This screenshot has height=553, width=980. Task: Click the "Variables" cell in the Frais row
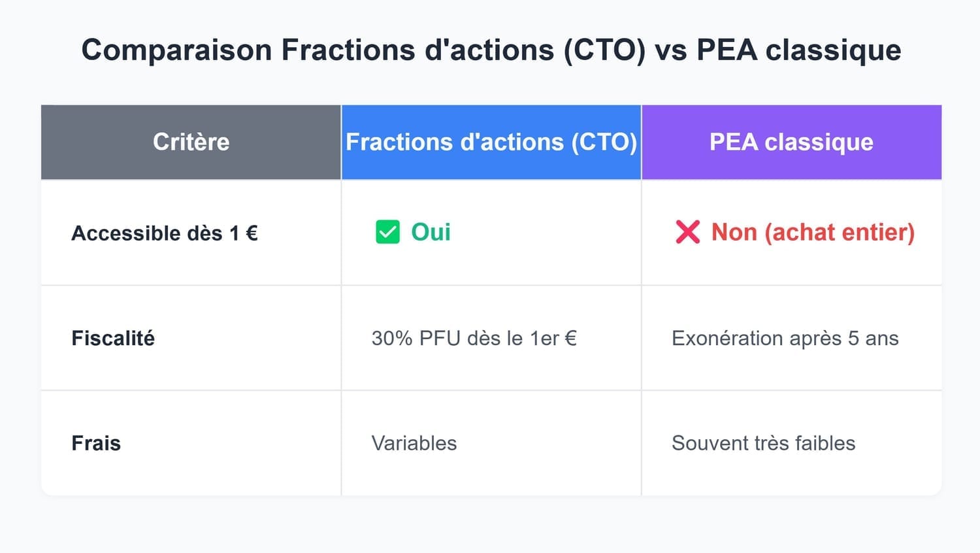(x=414, y=443)
